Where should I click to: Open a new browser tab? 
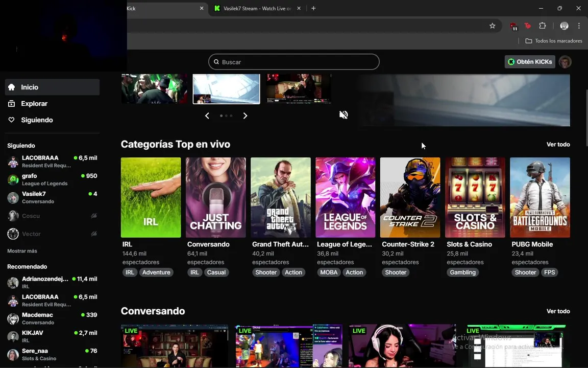(313, 8)
